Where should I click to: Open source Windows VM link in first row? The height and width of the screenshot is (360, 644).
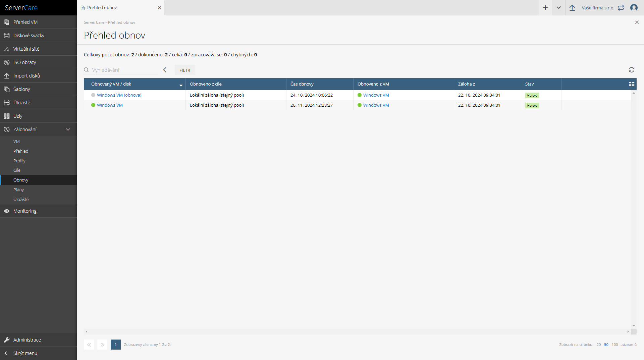[x=376, y=95]
